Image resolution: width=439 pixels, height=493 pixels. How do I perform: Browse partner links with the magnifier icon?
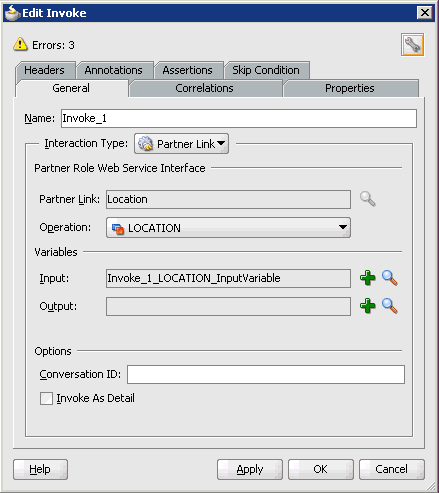click(x=368, y=199)
